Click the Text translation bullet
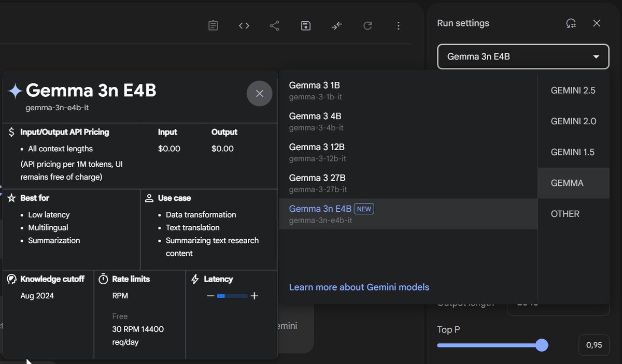The image size is (622, 364). coord(193,228)
